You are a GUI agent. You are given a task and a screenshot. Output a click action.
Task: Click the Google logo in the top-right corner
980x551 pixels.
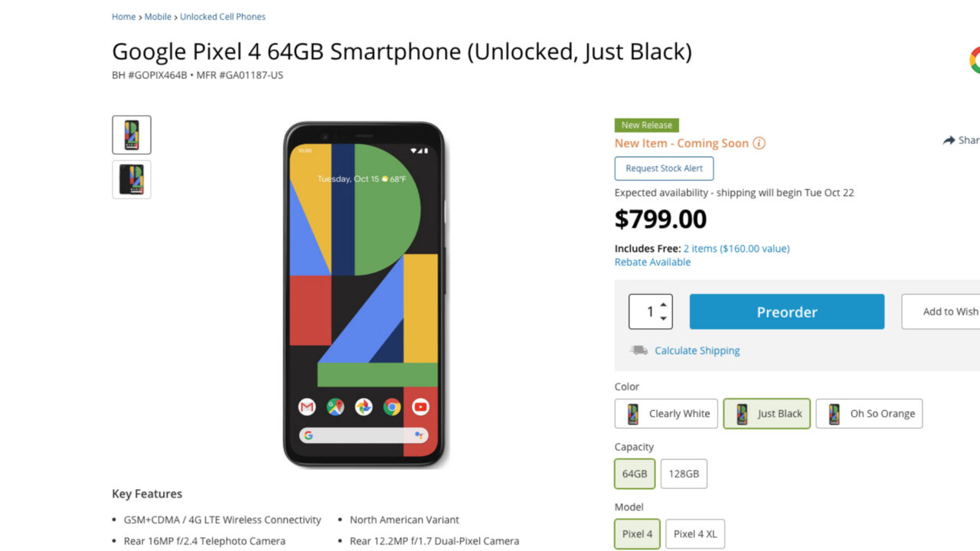pyautogui.click(x=974, y=59)
